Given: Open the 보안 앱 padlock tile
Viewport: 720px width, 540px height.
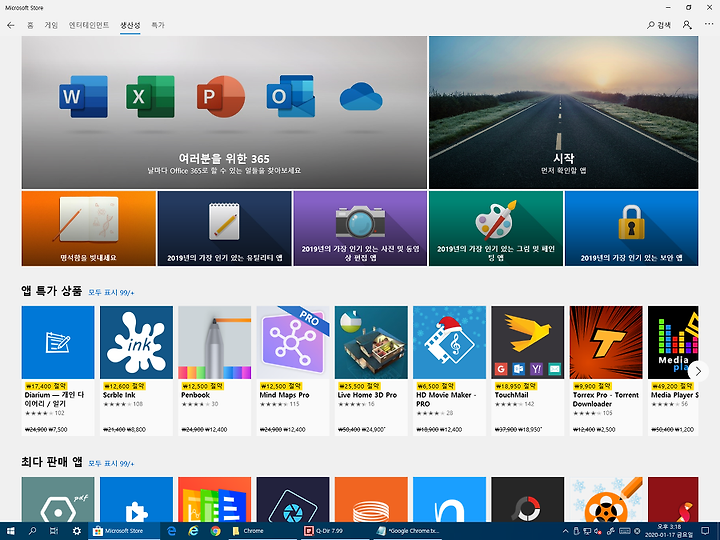Looking at the screenshot, I should [631, 228].
